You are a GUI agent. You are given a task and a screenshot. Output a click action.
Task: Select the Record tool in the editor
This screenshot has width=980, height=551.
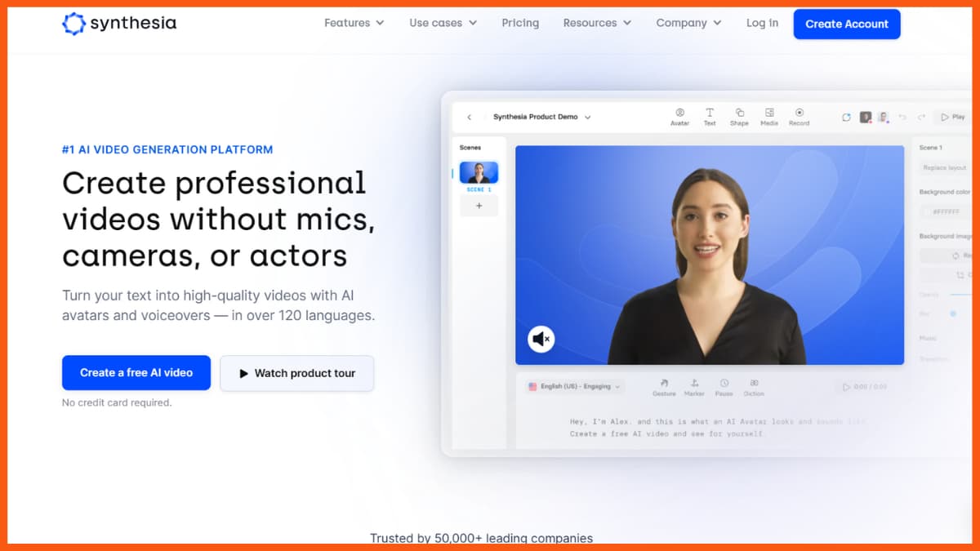pos(800,117)
